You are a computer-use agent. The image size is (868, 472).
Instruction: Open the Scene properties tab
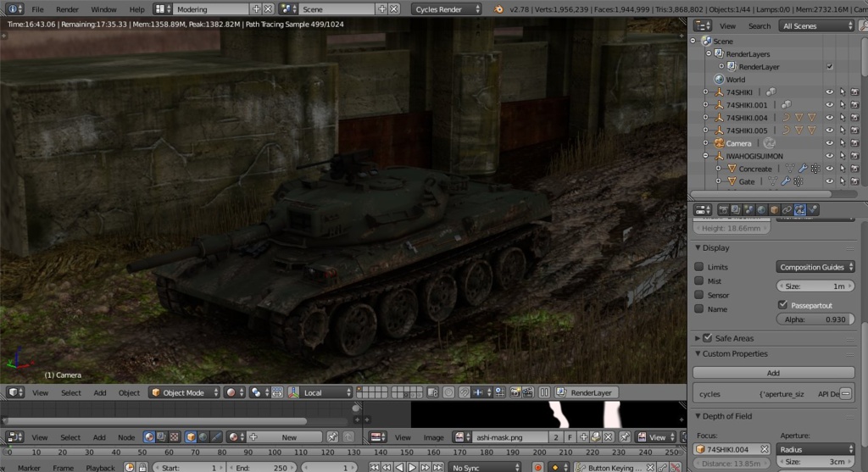748,209
